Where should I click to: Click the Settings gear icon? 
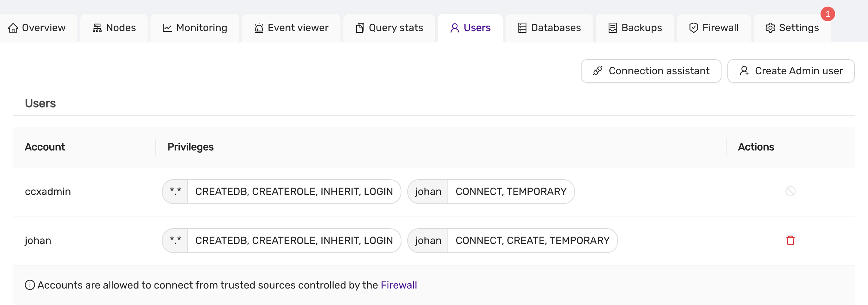[771, 27]
